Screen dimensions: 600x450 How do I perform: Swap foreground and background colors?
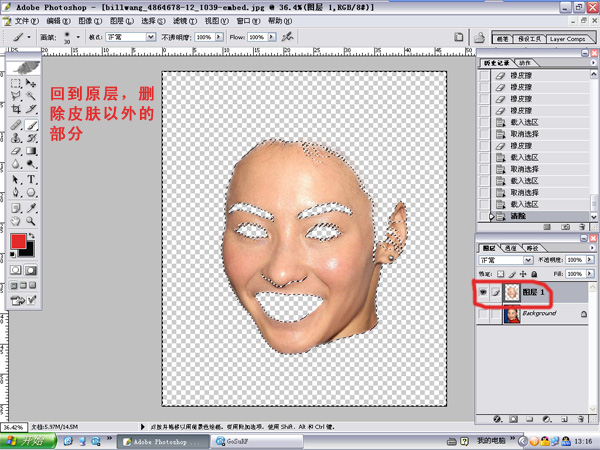pyautogui.click(x=32, y=236)
